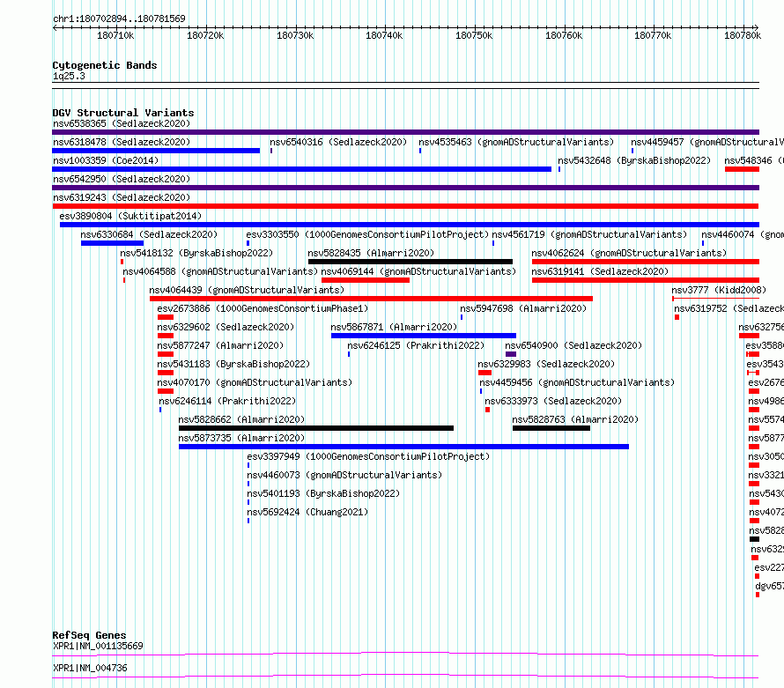Click nsv6540900 (Sedlazeck2020) purple marker
The width and height of the screenshot is (784, 688).
click(511, 354)
